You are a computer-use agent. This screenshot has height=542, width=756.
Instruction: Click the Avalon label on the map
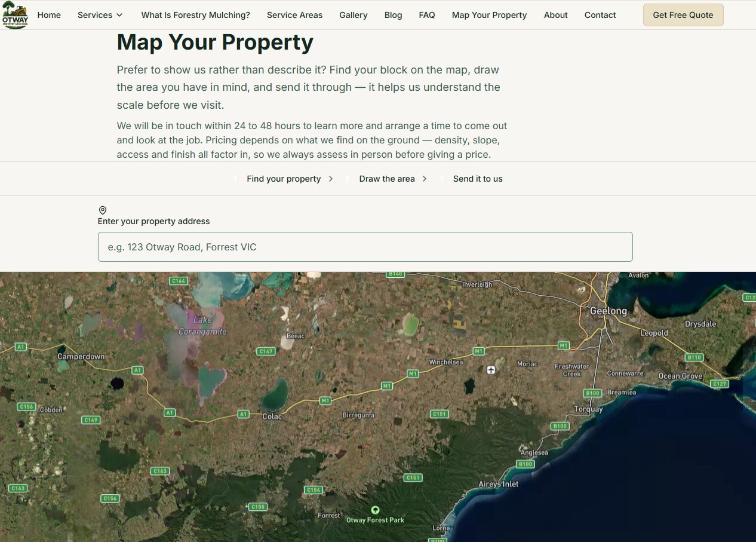click(x=638, y=275)
